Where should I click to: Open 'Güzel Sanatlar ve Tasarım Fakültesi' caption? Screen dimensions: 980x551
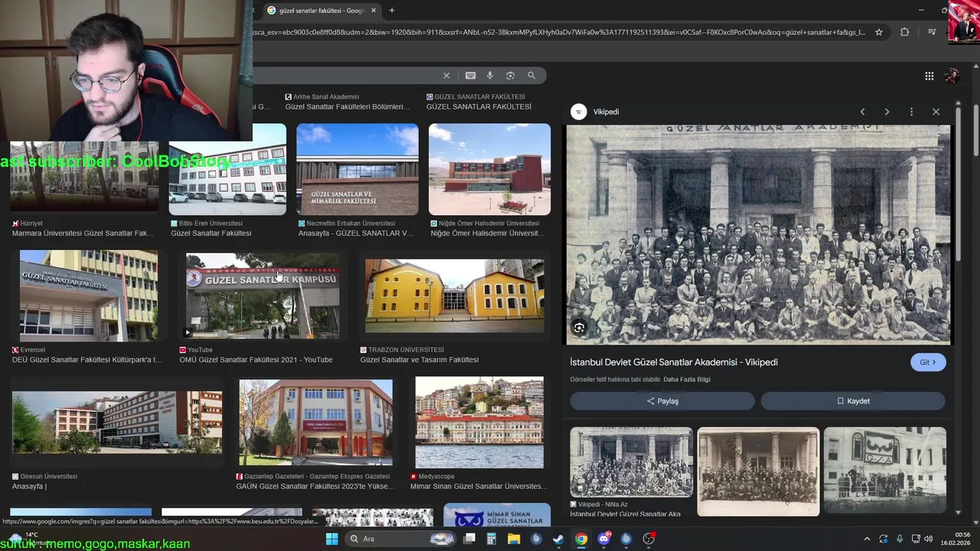coord(419,360)
